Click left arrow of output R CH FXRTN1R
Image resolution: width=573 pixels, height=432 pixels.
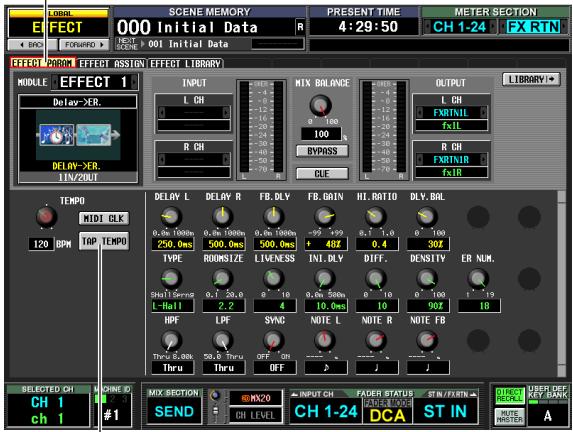419,159
